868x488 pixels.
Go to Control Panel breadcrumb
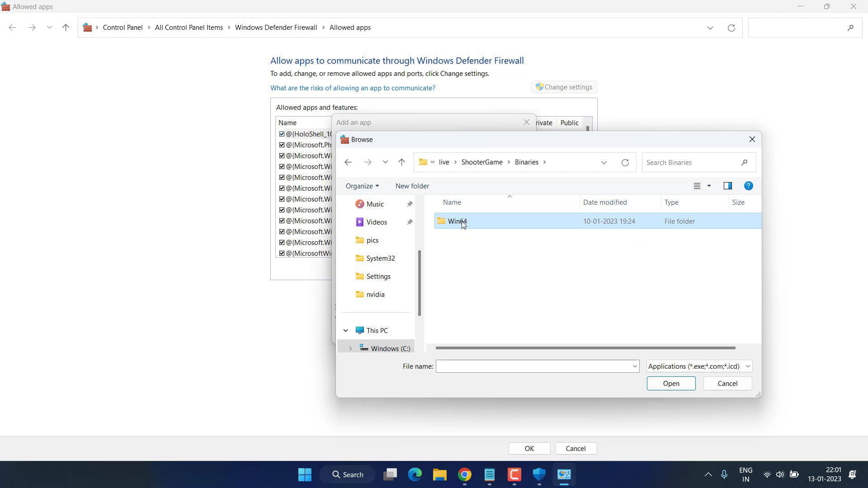pos(123,28)
